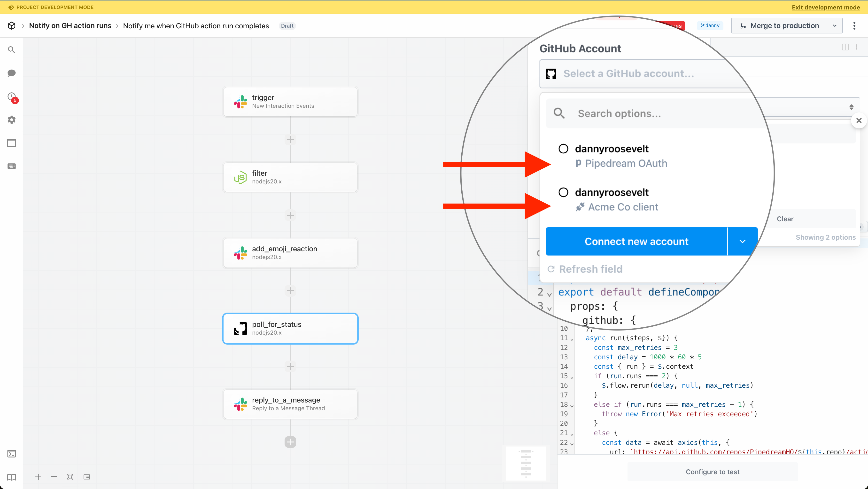This screenshot has height=489, width=868.
Task: Add step after reply_to_a_message node
Action: pos(290,442)
